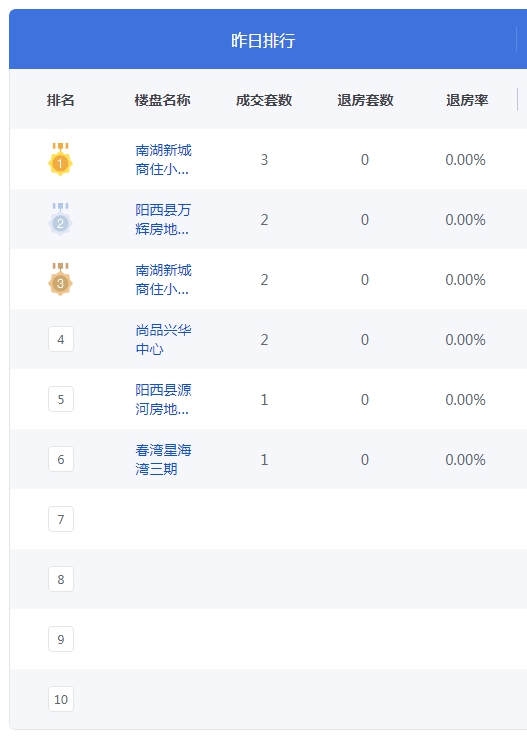Switch to the 昨日排行 tab

(x=263, y=40)
